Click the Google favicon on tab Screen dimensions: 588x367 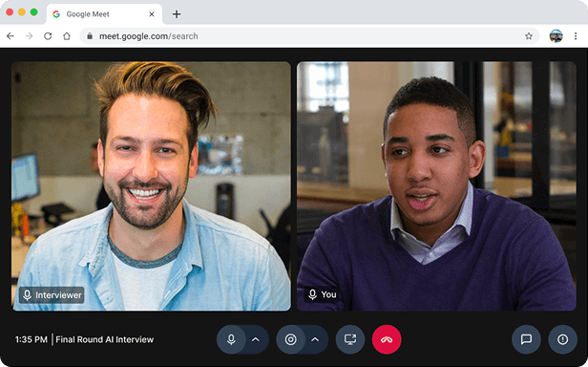[x=56, y=14]
